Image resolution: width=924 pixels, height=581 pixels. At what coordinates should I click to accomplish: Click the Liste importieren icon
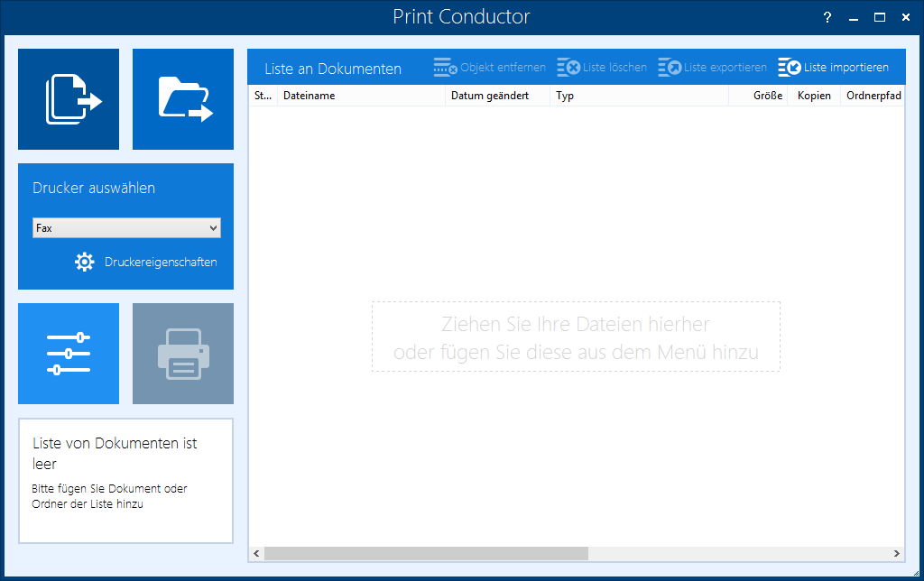click(x=787, y=66)
